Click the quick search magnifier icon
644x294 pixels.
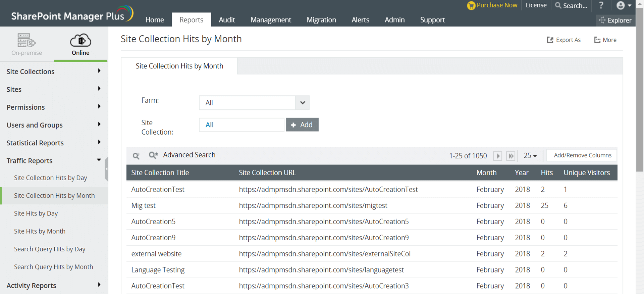click(x=136, y=155)
